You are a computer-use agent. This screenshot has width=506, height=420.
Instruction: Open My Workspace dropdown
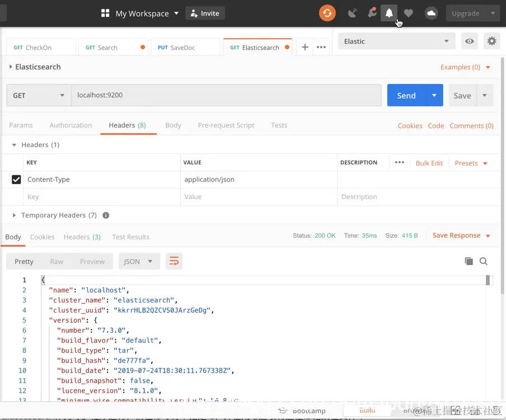[147, 13]
